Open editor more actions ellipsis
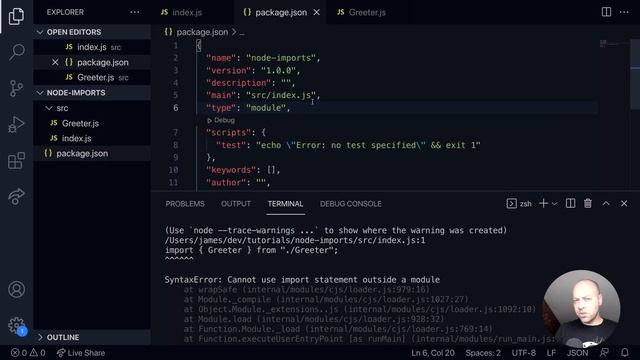The height and width of the screenshot is (360, 640). click(624, 12)
